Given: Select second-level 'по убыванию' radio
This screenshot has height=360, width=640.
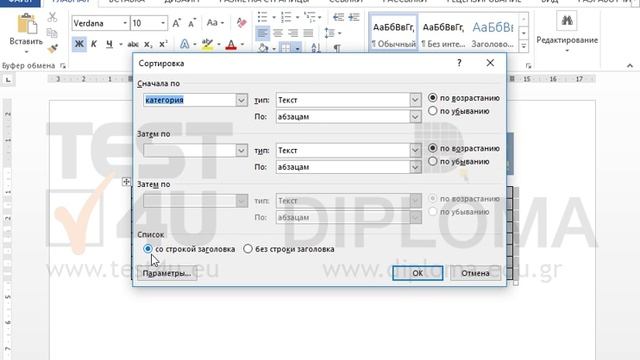Looking at the screenshot, I should pos(433,161).
